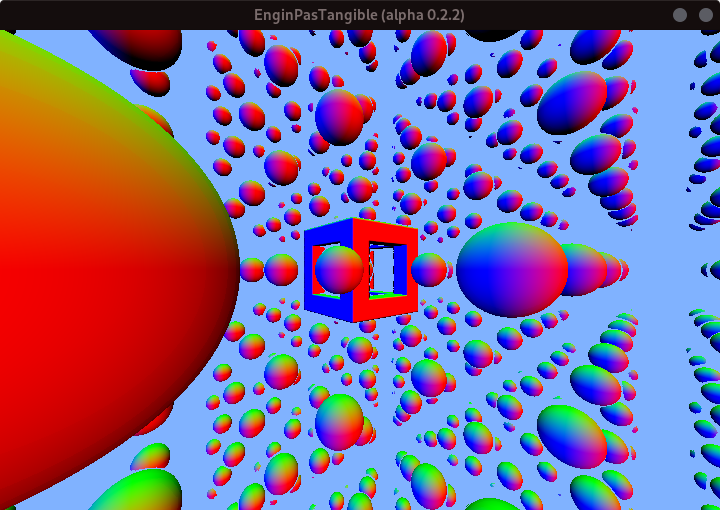
Task: Click the sphere partially hidden behind the large right sphere
Action: 590,270
